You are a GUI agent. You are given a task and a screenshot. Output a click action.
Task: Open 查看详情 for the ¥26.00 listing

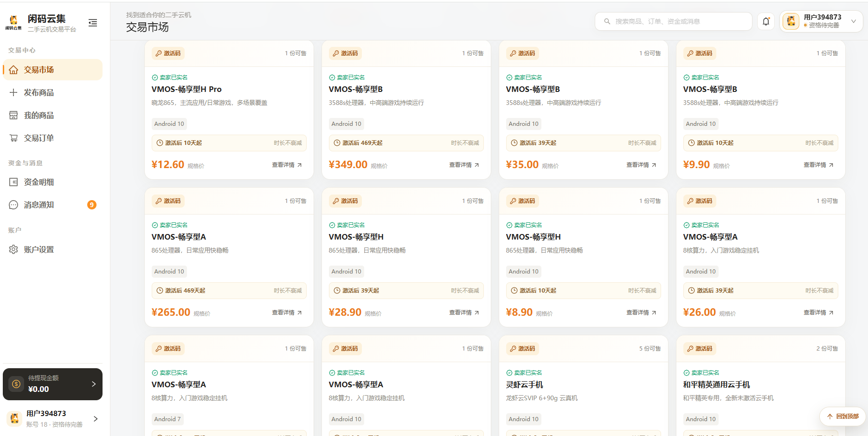(818, 312)
